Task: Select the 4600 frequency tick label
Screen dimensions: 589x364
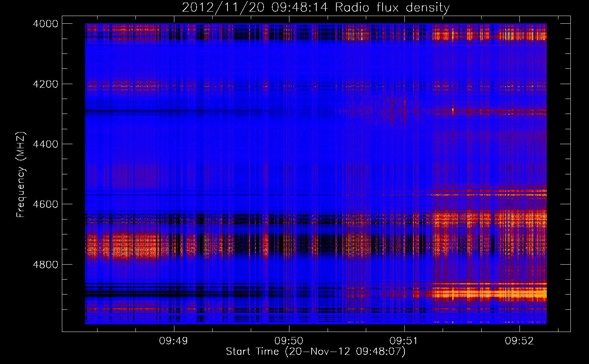Action: (x=46, y=204)
